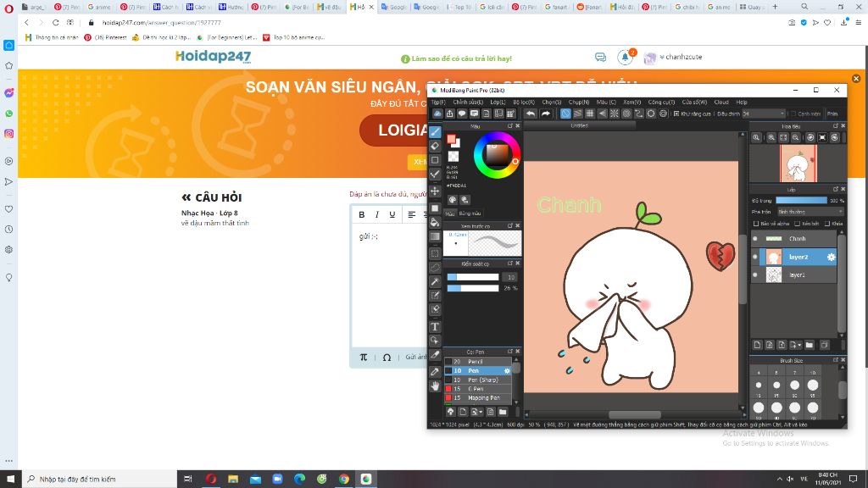Click the CÂU HỎI back heading
The height and width of the screenshot is (488, 868).
pos(212,197)
